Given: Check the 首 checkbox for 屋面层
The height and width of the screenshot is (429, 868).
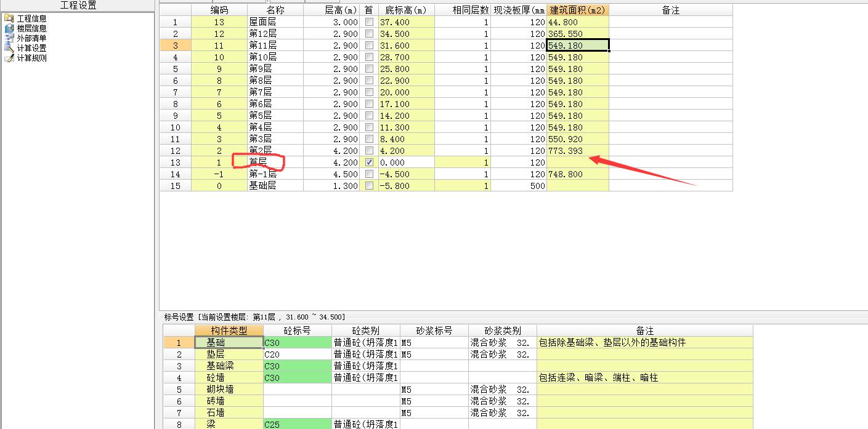Looking at the screenshot, I should 368,22.
